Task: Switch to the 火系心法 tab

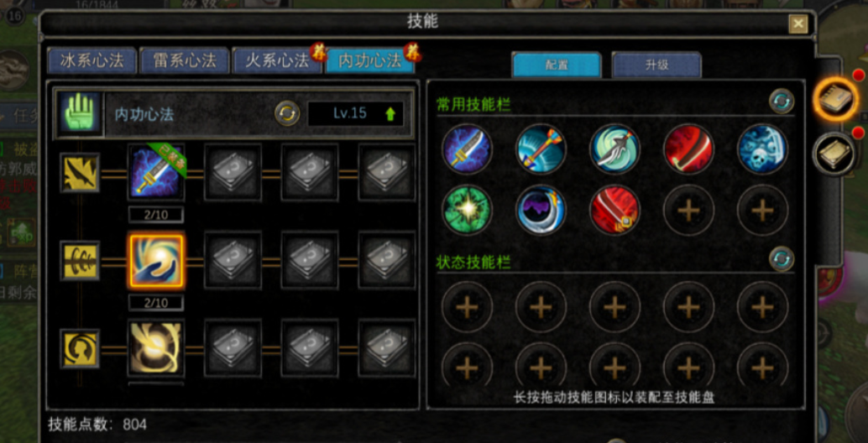Action: click(x=277, y=61)
